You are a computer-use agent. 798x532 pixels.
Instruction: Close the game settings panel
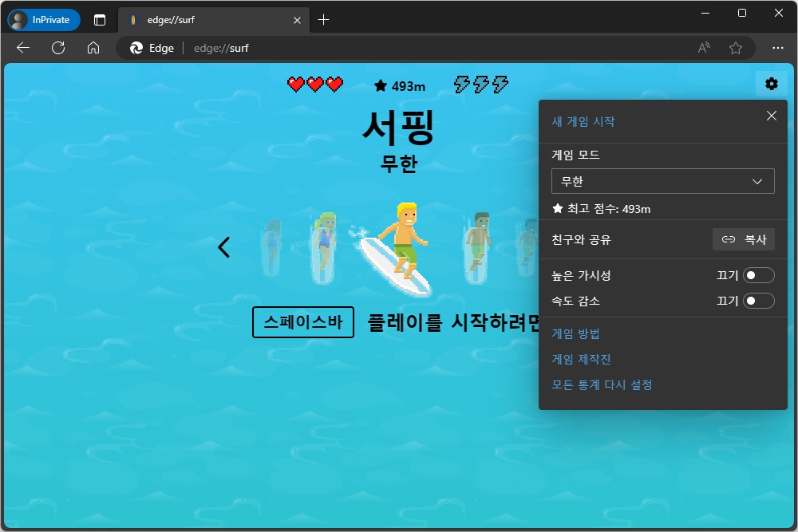(x=772, y=116)
